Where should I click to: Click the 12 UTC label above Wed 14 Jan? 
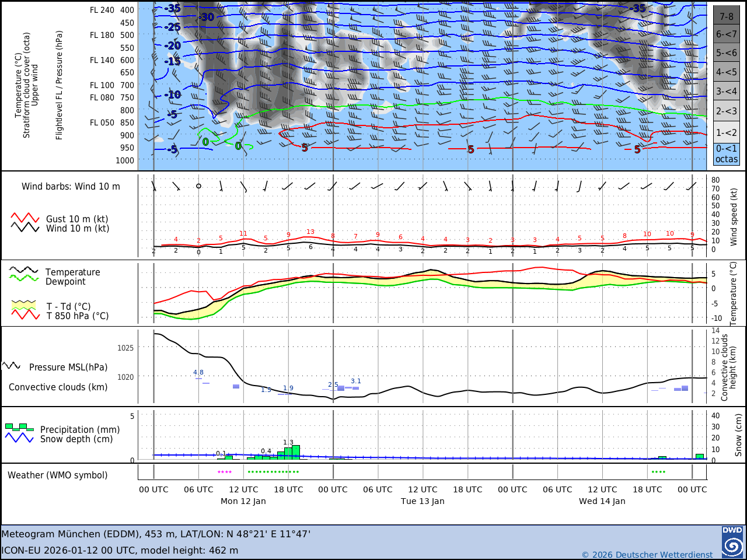coord(602,489)
